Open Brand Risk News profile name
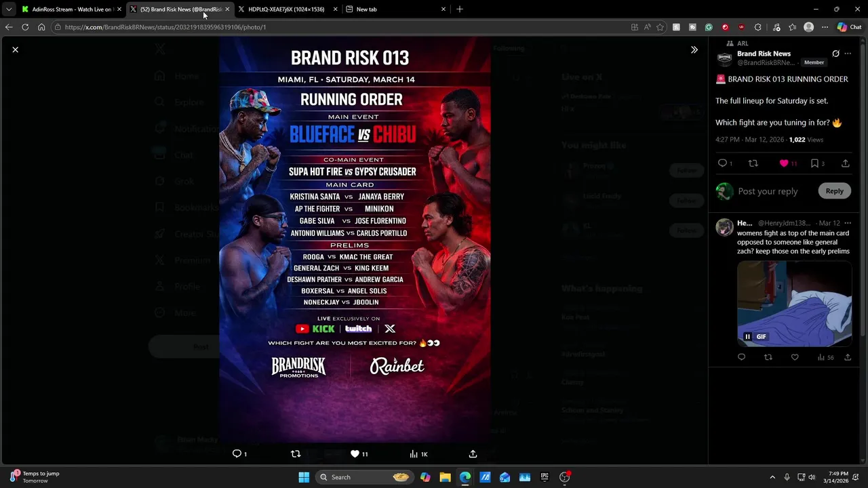Viewport: 868px width, 488px height. [x=764, y=54]
